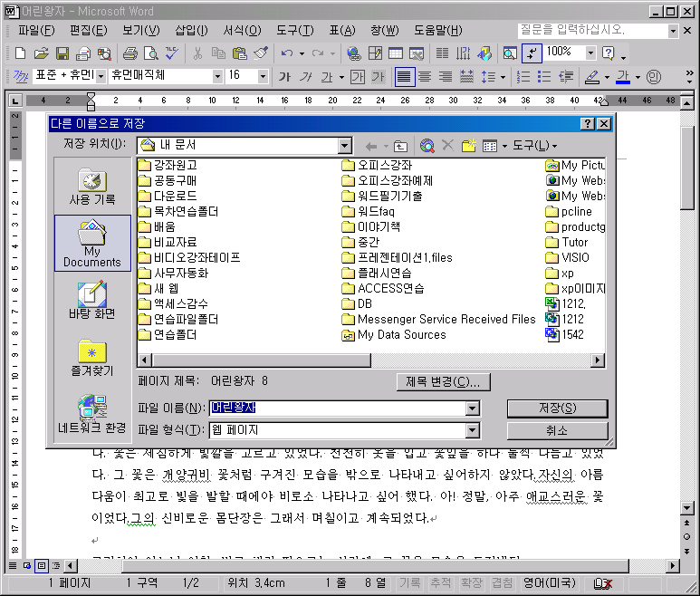Click the bulleted list icon
Screen dimensions: 700x596
(x=543, y=77)
